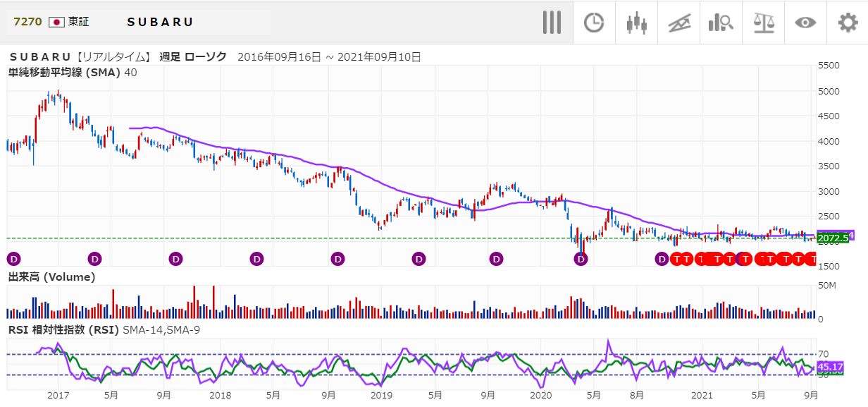Viewport: 868px width, 407px height.
Task: Click the first red T marker
Action: click(x=676, y=259)
